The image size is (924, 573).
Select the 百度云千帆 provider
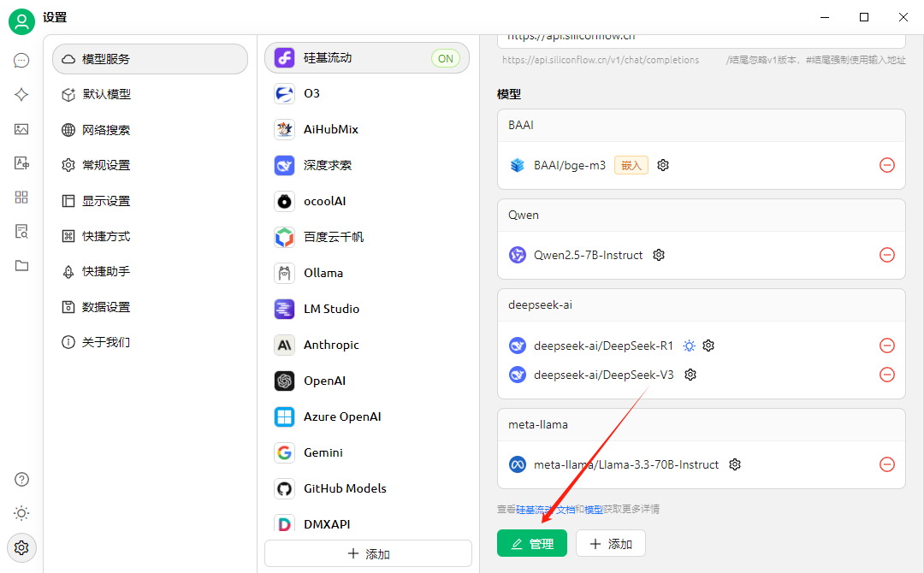click(367, 238)
